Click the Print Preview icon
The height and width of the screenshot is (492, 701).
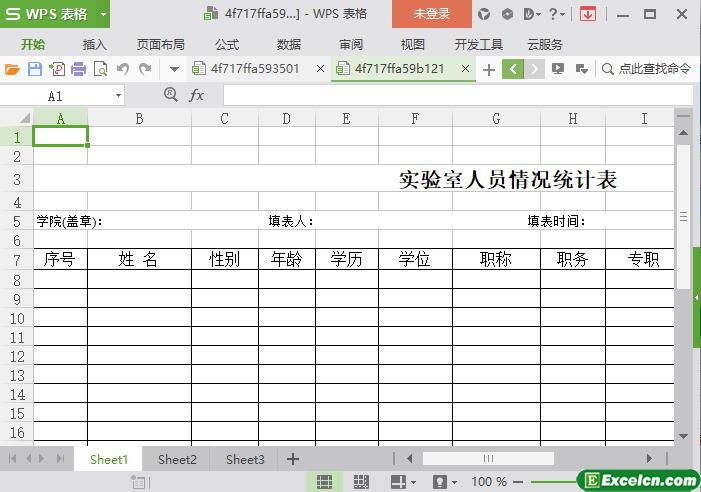click(x=100, y=69)
